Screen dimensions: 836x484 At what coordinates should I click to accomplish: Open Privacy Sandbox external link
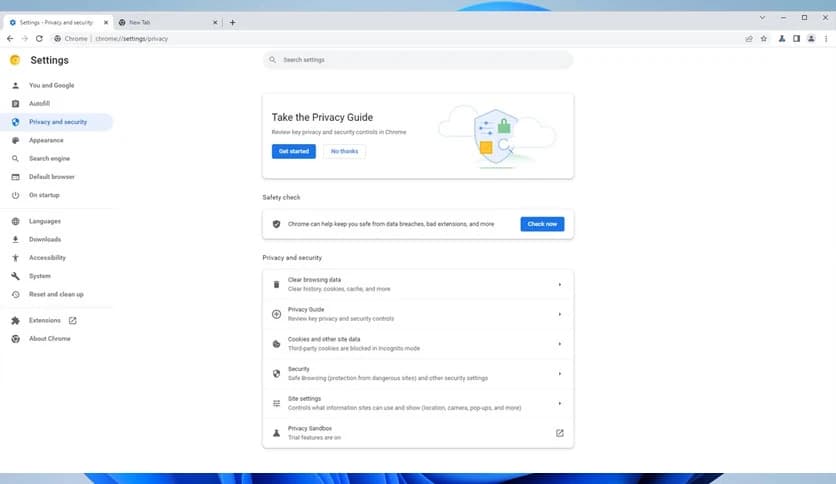click(559, 433)
